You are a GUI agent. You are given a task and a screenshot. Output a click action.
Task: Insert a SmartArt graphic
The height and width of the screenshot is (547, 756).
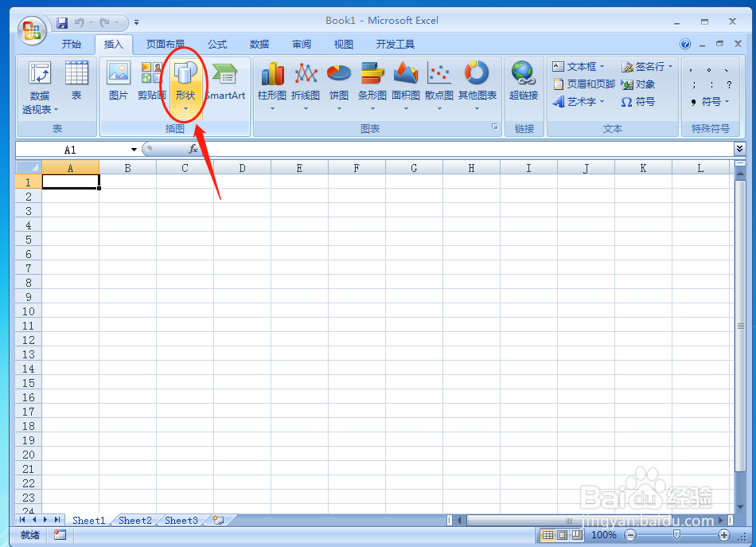click(x=225, y=81)
